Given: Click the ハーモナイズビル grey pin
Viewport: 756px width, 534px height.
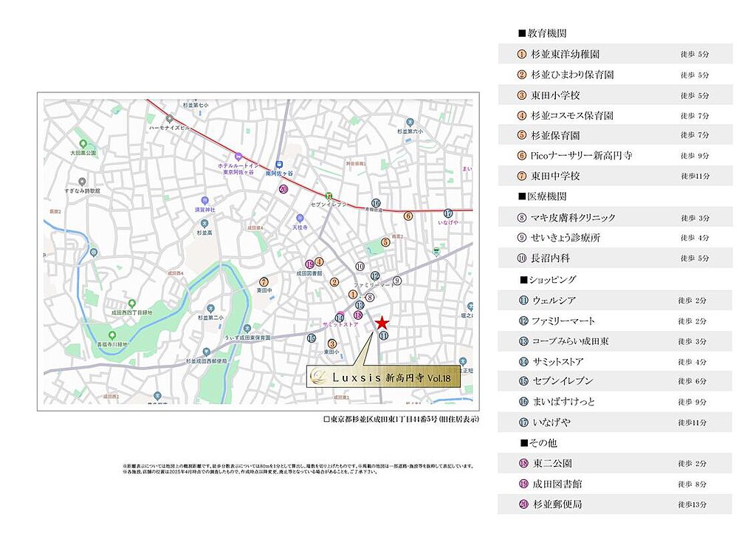Looking at the screenshot, I should pyautogui.click(x=169, y=119).
